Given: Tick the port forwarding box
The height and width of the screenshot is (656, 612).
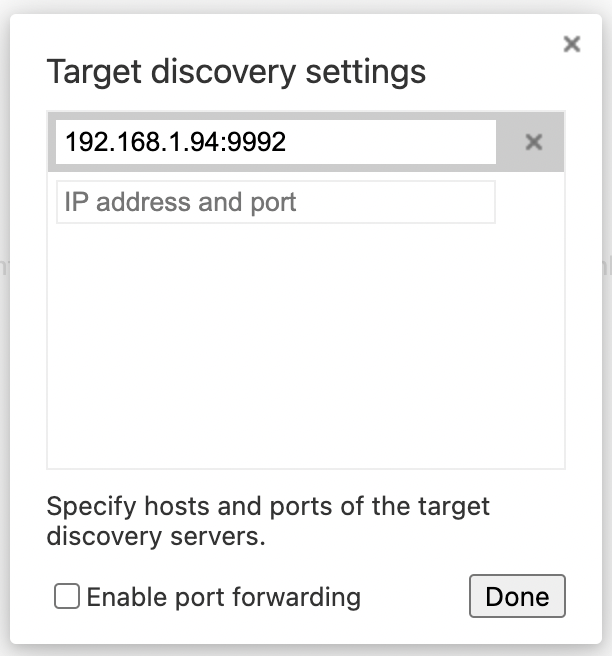Looking at the screenshot, I should pos(67,597).
